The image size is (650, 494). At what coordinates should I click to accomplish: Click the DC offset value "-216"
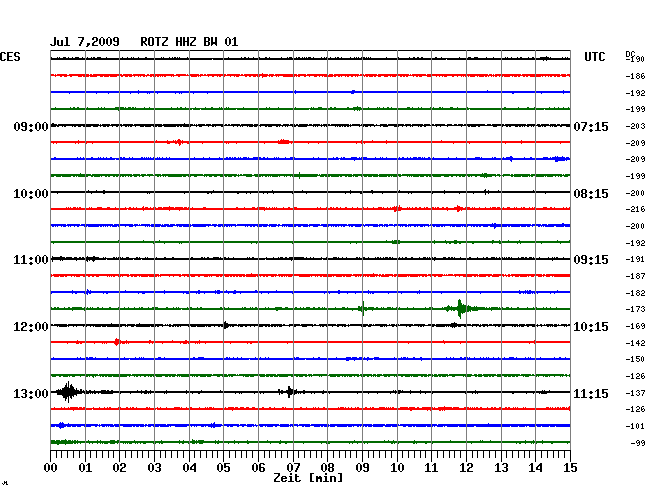click(635, 209)
